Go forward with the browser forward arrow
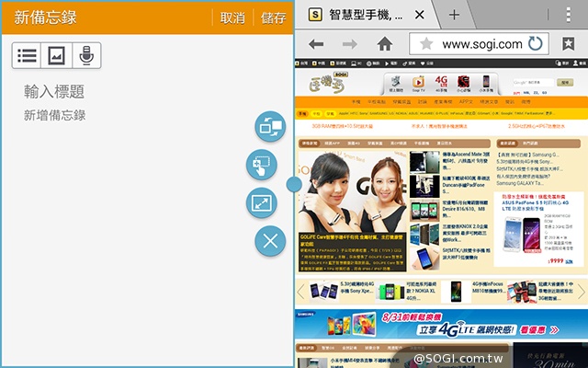The image size is (588, 368). 350,44
